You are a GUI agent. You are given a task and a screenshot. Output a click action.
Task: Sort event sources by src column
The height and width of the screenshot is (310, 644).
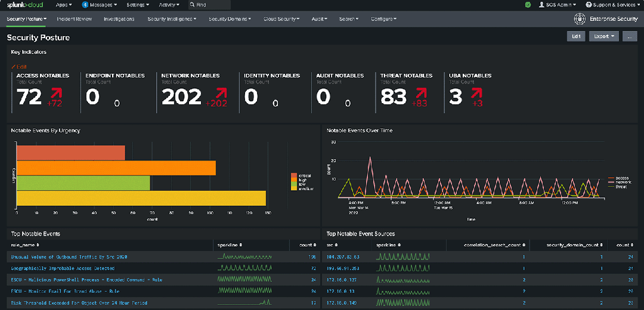click(x=332, y=244)
